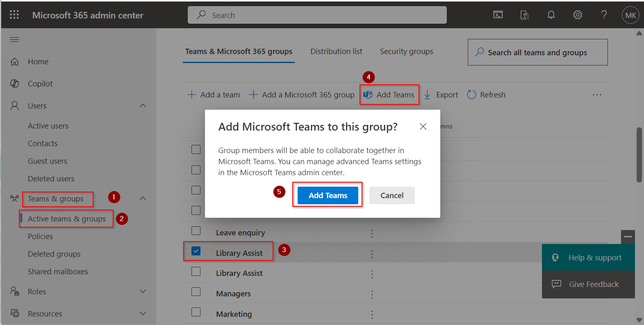Close the Add Microsoft Teams dialog
Image resolution: width=644 pixels, height=325 pixels.
pos(423,126)
